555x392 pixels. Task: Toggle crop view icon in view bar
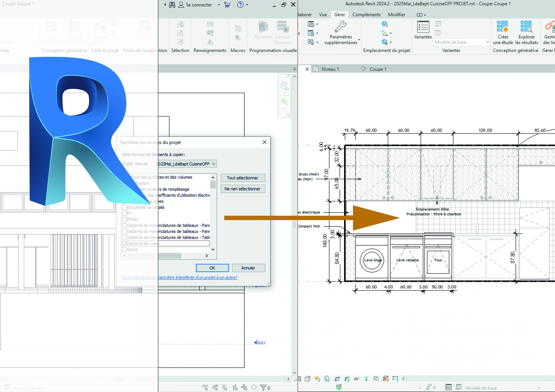337,379
